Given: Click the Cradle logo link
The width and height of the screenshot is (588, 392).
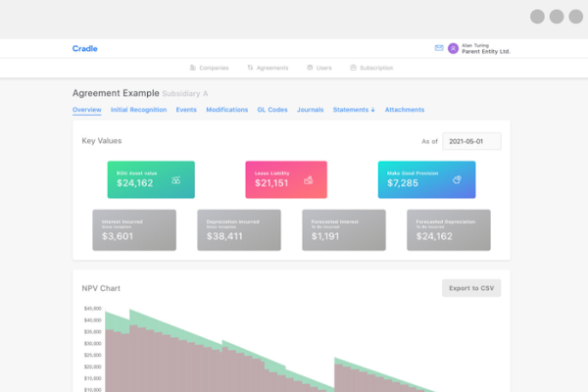Looking at the screenshot, I should pyautogui.click(x=84, y=48).
